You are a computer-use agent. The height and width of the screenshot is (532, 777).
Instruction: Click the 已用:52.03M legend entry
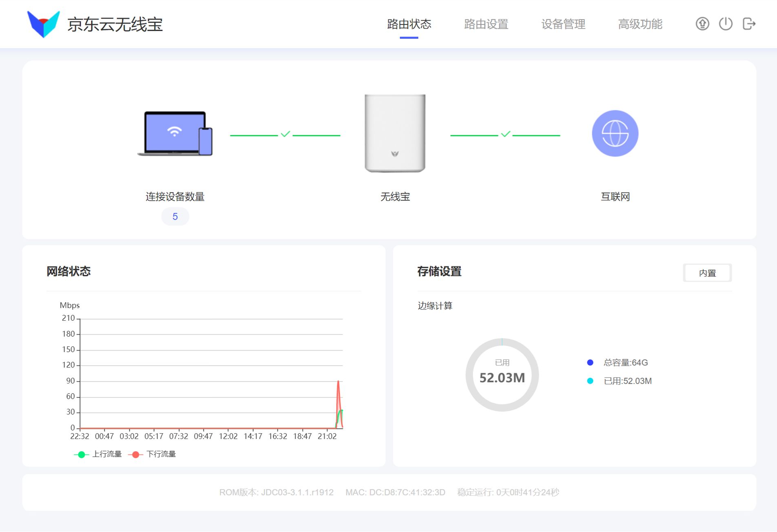(619, 381)
